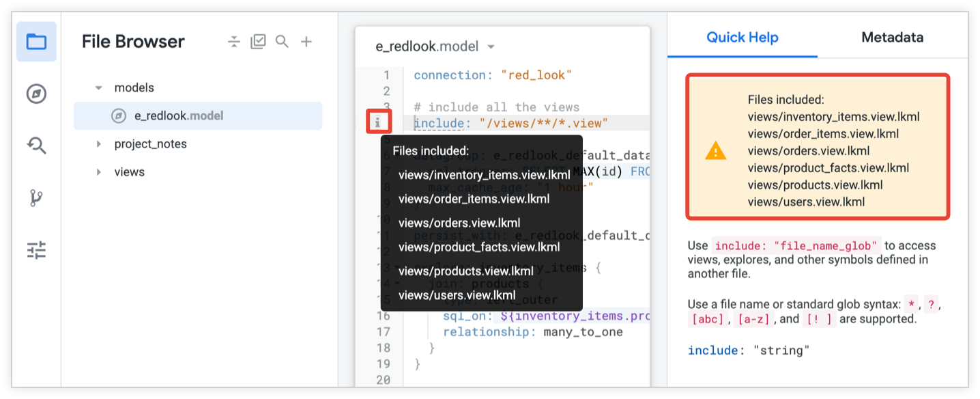
Task: Open the Object Browser compass icon
Action: 36,94
